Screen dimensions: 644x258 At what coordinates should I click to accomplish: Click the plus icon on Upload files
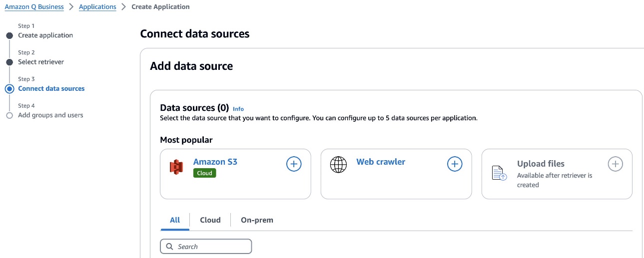pyautogui.click(x=616, y=164)
